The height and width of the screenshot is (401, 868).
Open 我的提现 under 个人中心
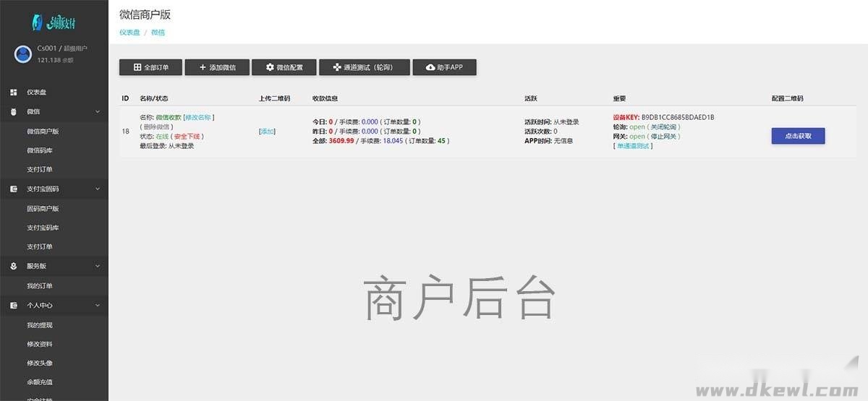click(40, 325)
